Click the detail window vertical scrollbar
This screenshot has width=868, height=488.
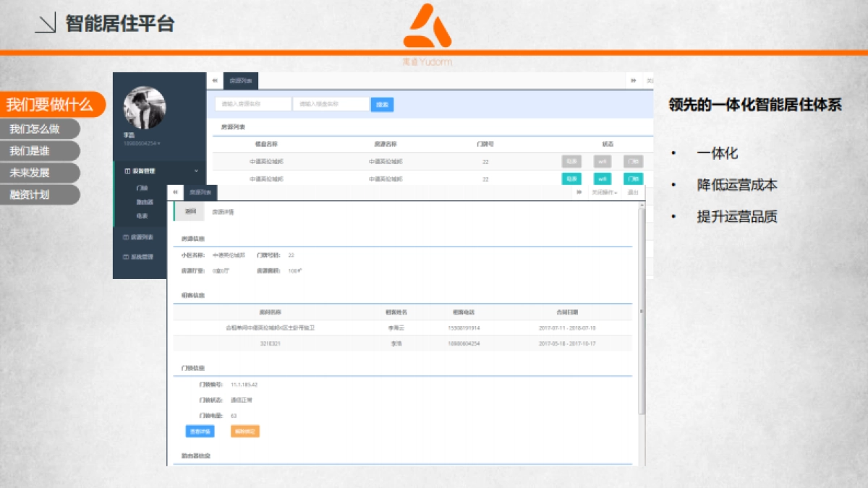641,311
